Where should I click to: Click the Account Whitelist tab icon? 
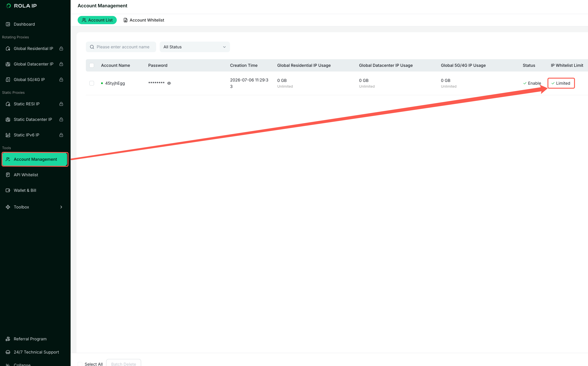tap(125, 20)
